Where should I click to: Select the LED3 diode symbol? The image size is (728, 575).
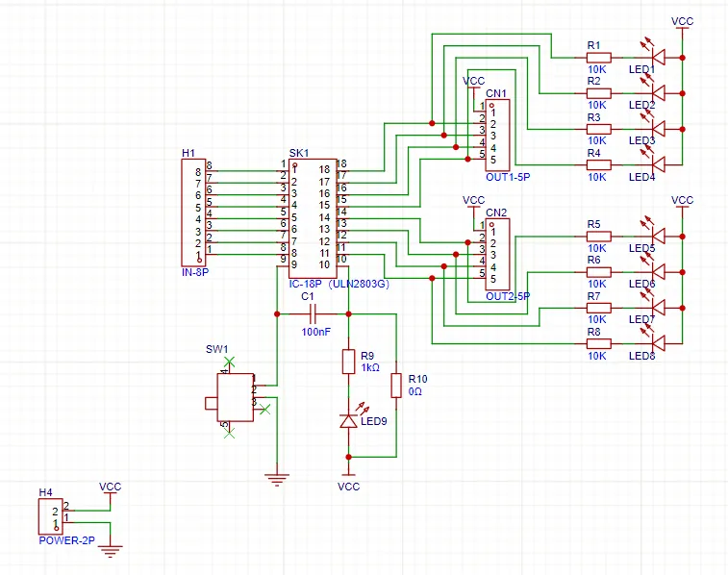(x=658, y=129)
